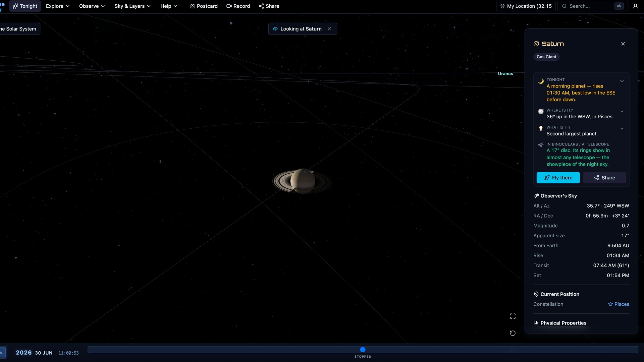Screen dimensions: 644x362
Task: Click the magnifier icon in Search
Action: tap(565, 6)
